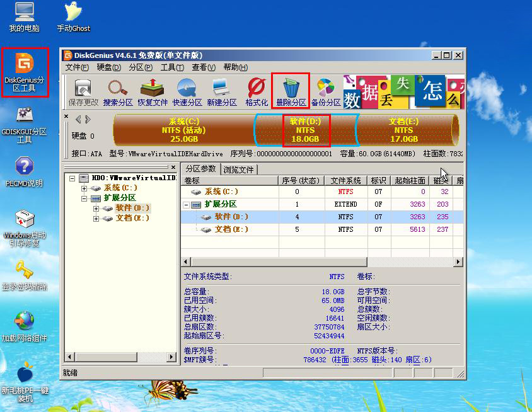Click the 标识 column header
The height and width of the screenshot is (412, 532).
point(379,181)
